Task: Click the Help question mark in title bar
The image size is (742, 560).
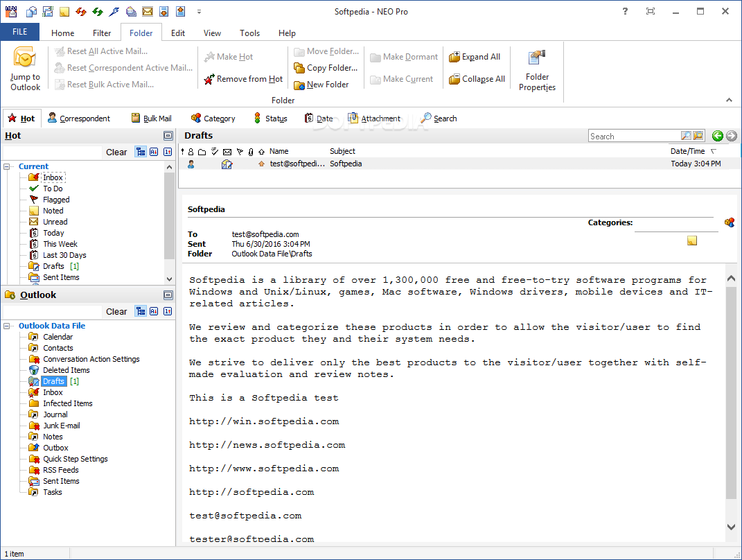Action: pyautogui.click(x=625, y=11)
